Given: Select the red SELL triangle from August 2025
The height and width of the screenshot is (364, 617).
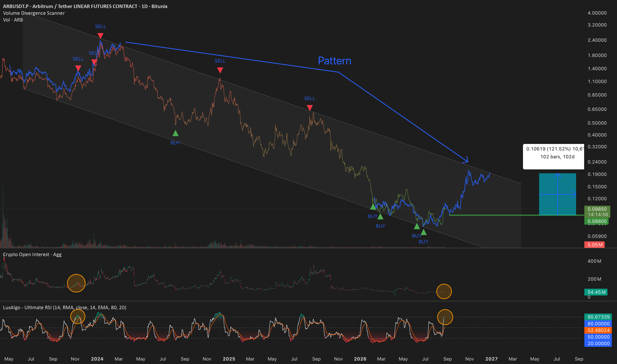Looking at the screenshot, I should click(x=310, y=108).
